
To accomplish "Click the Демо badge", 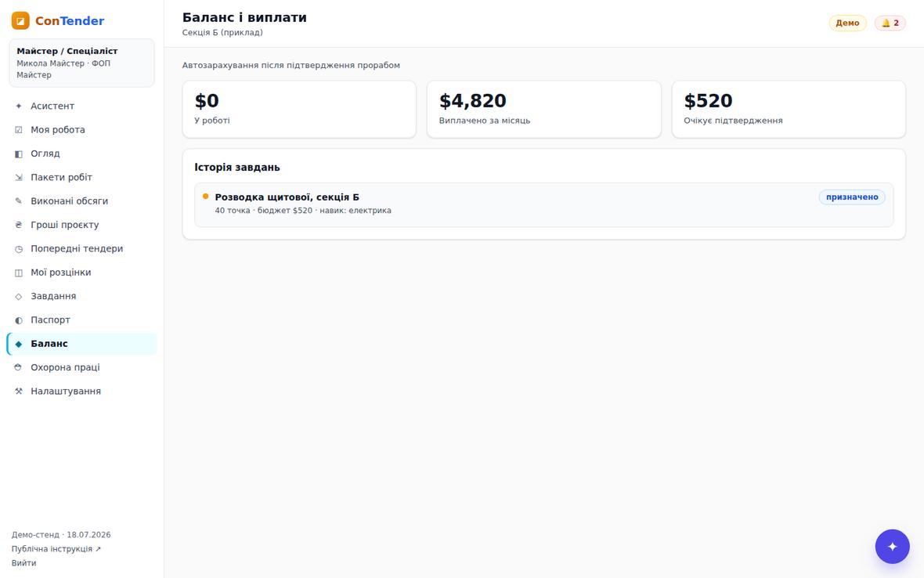I will 847,23.
